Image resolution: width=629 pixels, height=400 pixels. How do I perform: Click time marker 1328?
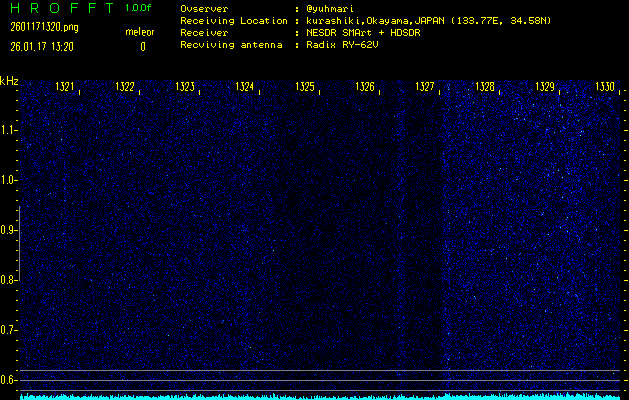point(485,86)
